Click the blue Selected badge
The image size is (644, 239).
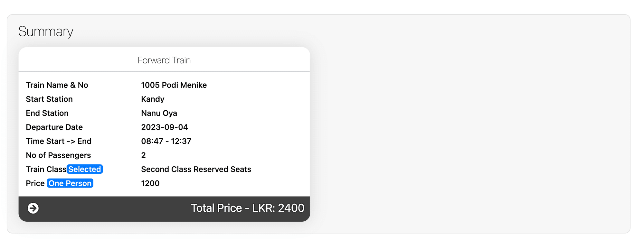pos(85,169)
